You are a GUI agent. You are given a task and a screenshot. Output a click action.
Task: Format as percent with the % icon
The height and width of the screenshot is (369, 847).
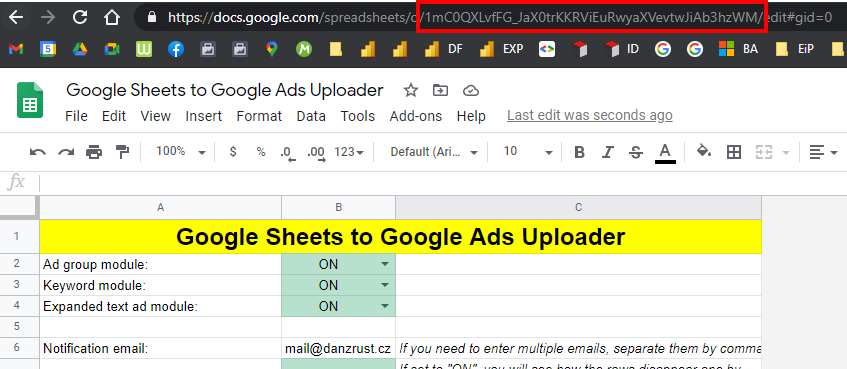click(261, 152)
